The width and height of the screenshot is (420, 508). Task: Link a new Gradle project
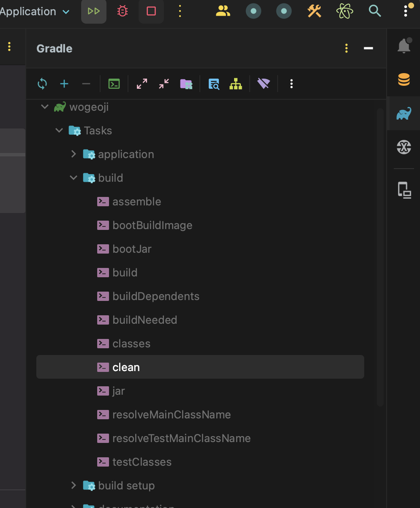pyautogui.click(x=64, y=84)
